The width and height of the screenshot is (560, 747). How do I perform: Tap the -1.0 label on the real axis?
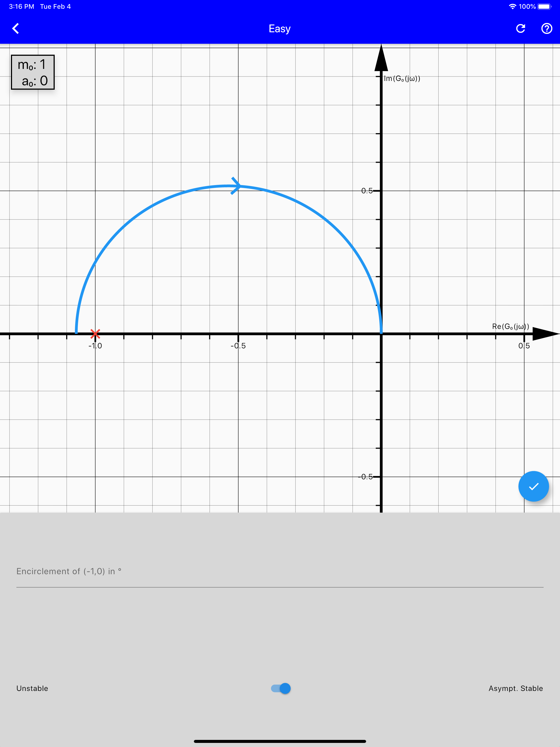pyautogui.click(x=95, y=346)
